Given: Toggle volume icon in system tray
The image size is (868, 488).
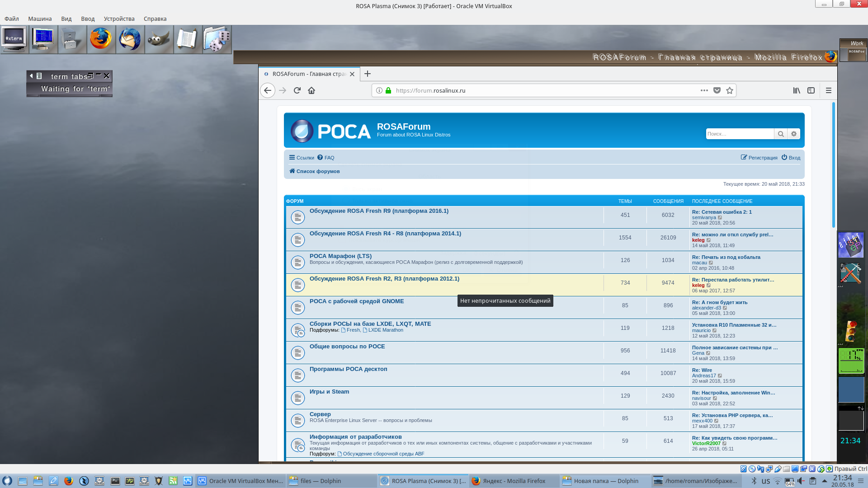Looking at the screenshot, I should tap(801, 481).
